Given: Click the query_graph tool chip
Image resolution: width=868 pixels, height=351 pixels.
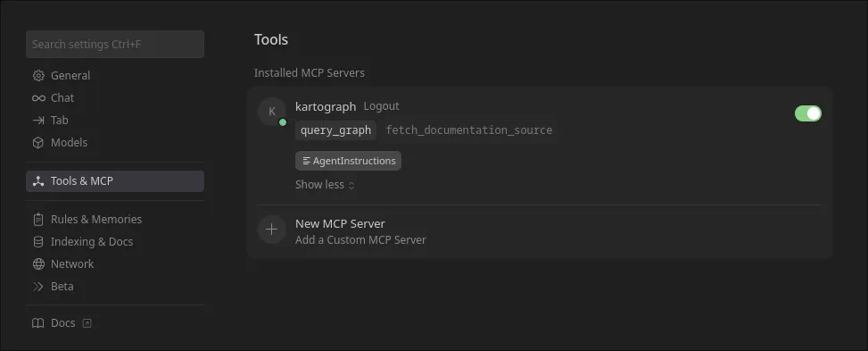Looking at the screenshot, I should [335, 130].
